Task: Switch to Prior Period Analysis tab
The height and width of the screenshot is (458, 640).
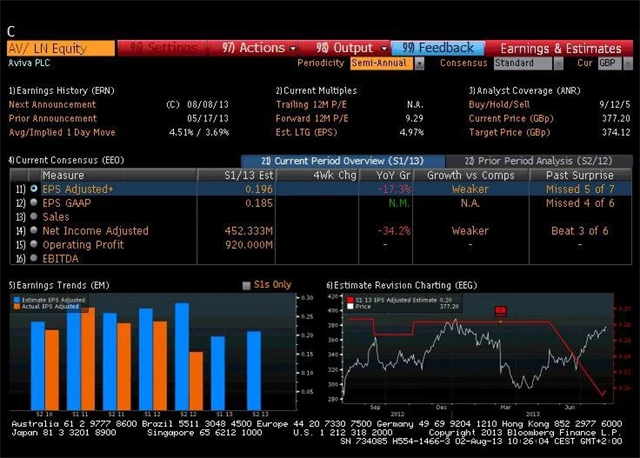Action: [540, 160]
